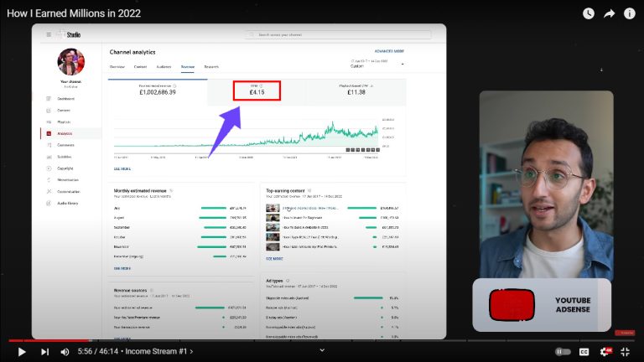Click the 5:56 / 46:14 time display

(98, 351)
